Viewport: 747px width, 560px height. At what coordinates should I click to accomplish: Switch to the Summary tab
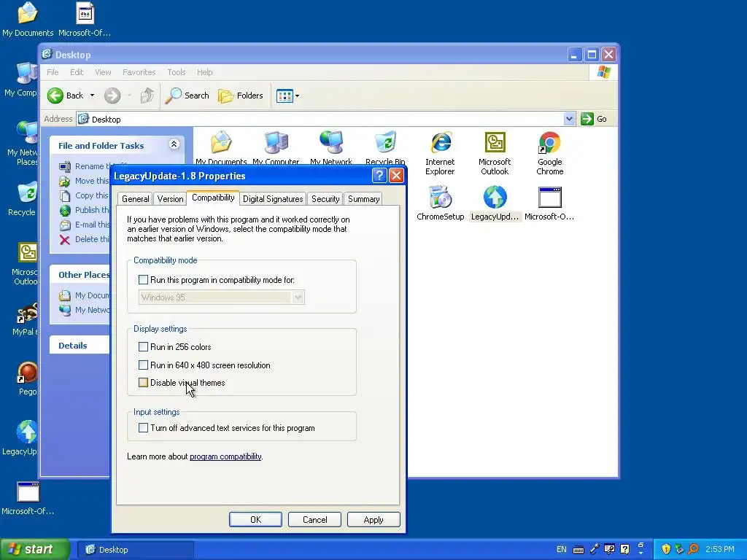pos(363,199)
